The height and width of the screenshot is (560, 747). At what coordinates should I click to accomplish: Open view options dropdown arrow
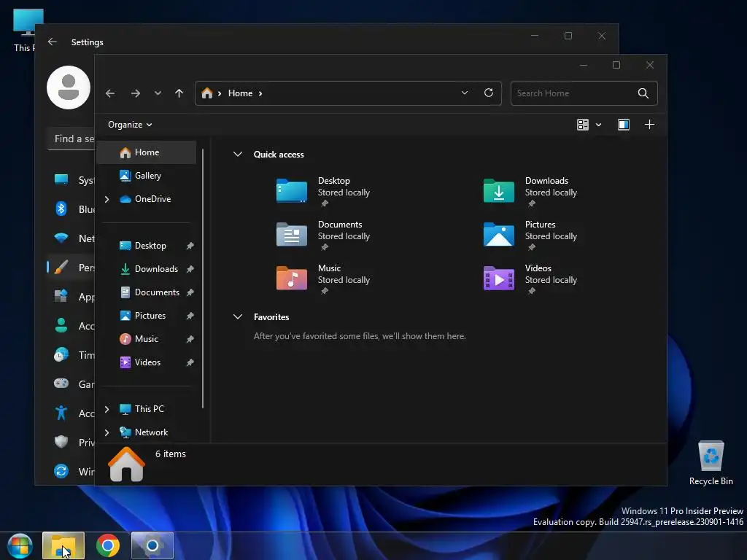point(598,125)
